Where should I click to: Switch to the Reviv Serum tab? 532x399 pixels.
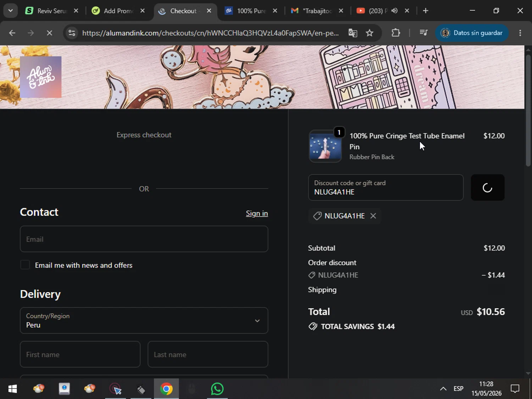click(51, 11)
